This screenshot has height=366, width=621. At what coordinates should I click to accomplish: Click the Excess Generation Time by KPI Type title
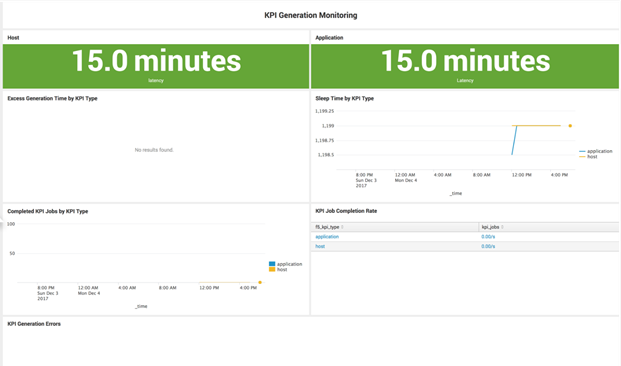[x=52, y=98]
